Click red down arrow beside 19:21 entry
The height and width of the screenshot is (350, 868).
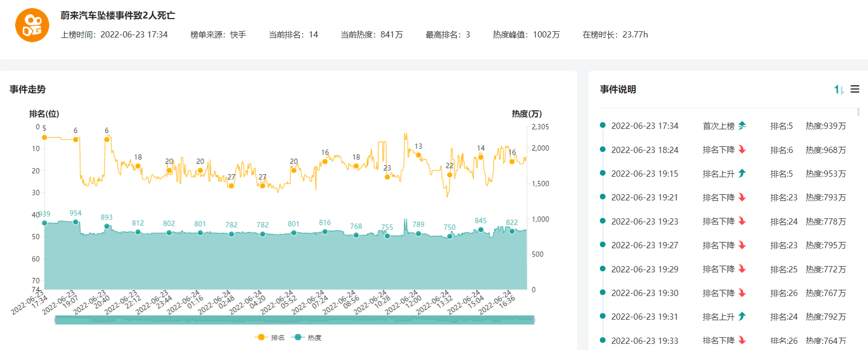tap(742, 198)
